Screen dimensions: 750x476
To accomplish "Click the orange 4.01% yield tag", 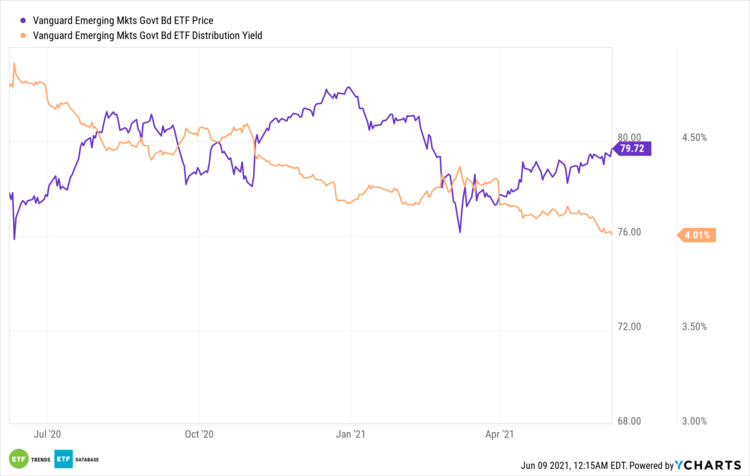I will pos(695,236).
